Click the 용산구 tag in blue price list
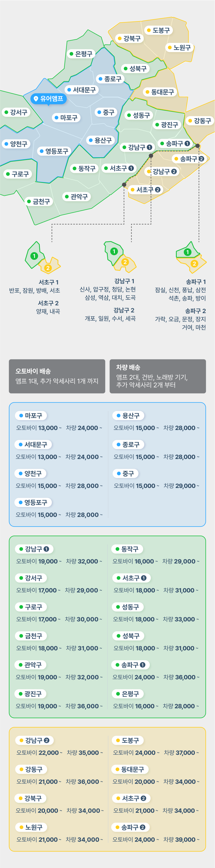Image resolution: width=215 pixels, height=868 pixels. (128, 415)
